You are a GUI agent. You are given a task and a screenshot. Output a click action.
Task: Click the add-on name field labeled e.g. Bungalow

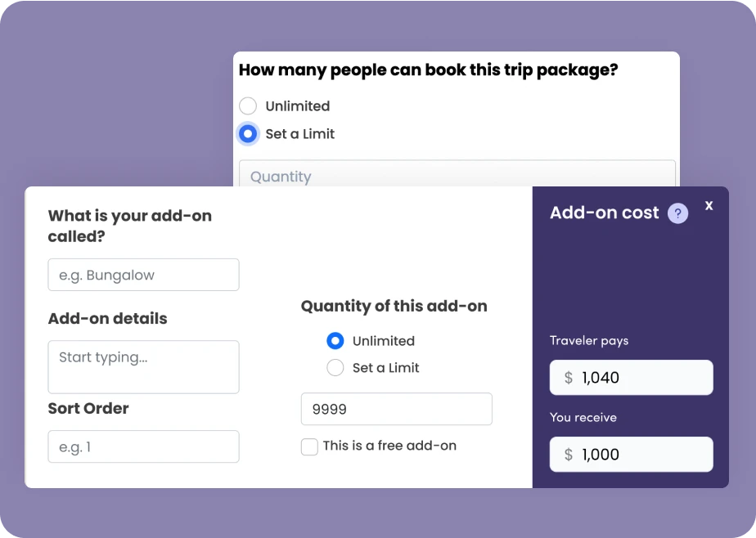pos(143,274)
